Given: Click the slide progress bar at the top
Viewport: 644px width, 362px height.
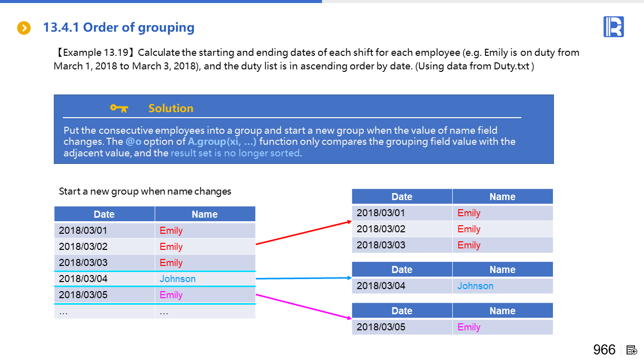Looking at the screenshot, I should tap(161, 2).
